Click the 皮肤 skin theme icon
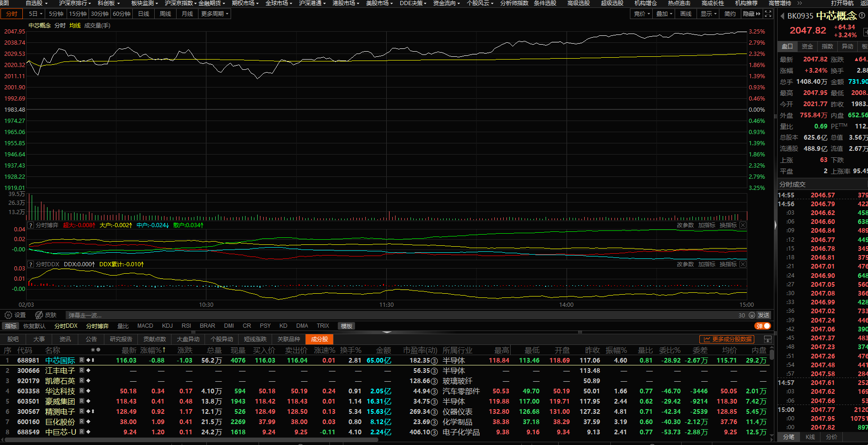 coord(40,315)
